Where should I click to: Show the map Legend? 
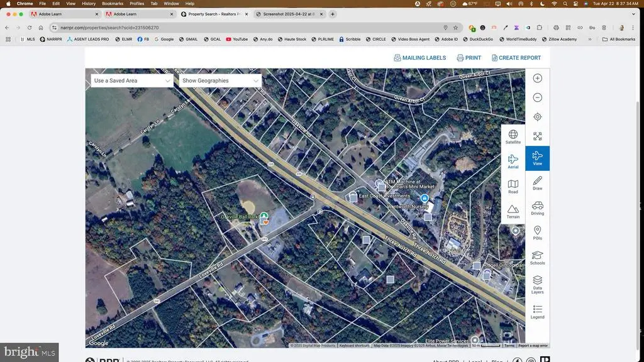coord(537,312)
